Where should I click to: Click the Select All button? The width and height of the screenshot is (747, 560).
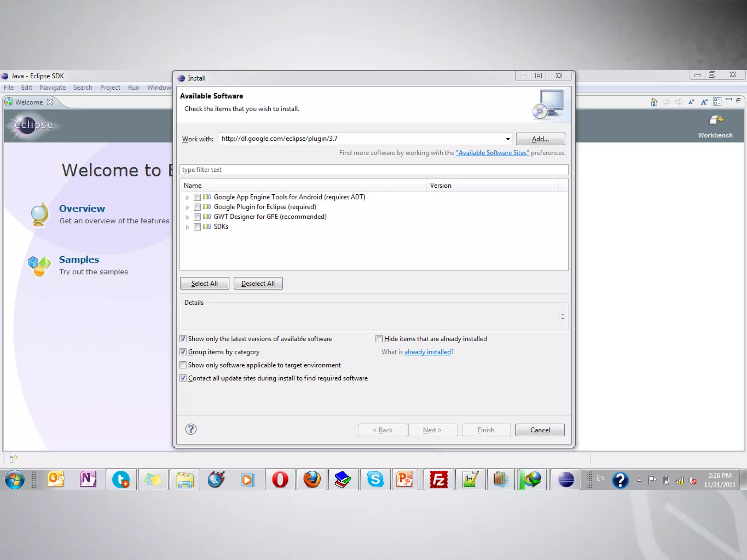(204, 283)
